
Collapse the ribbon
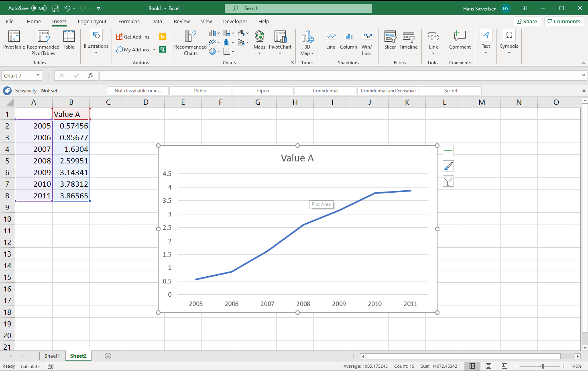pos(584,63)
